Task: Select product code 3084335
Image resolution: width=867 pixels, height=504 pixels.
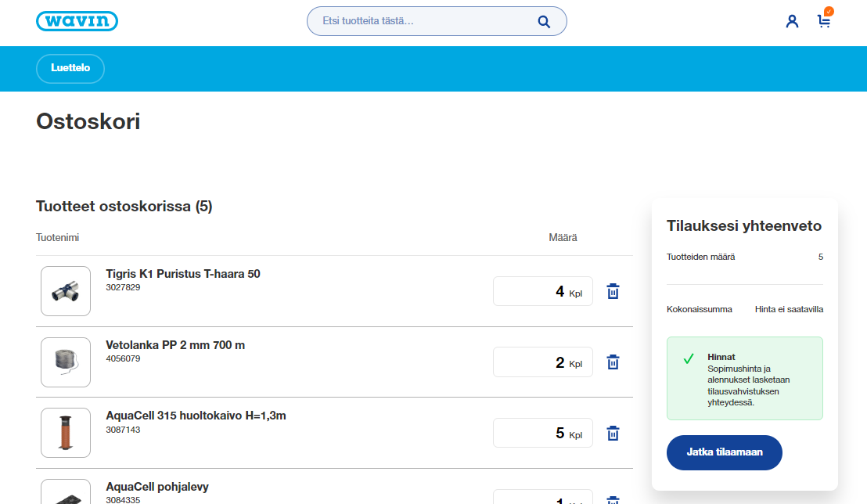Action: 123,500
